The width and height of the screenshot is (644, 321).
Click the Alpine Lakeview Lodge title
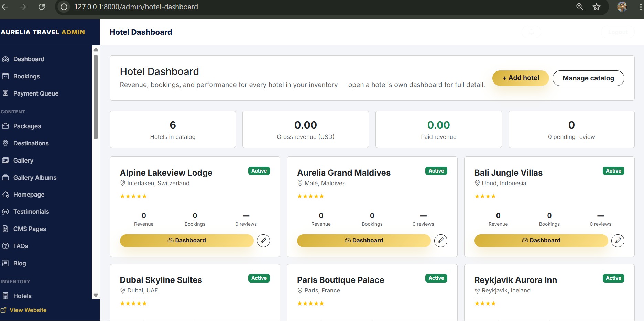click(166, 173)
